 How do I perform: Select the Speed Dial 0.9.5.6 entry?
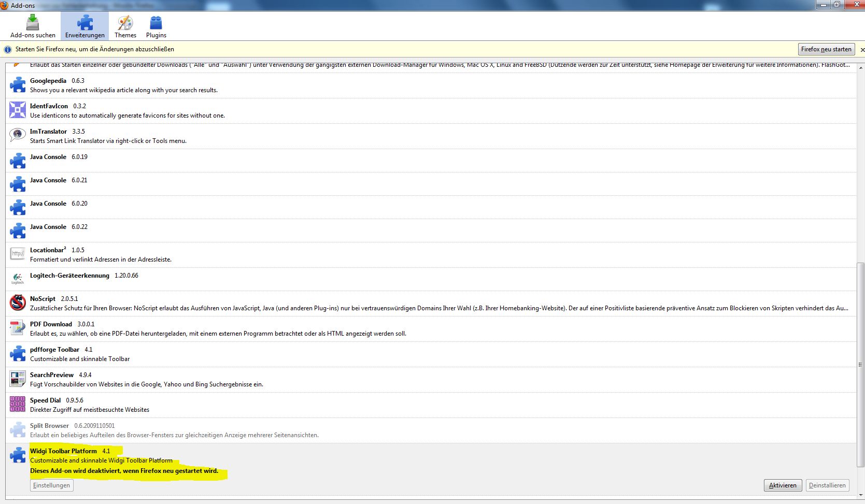[431, 405]
